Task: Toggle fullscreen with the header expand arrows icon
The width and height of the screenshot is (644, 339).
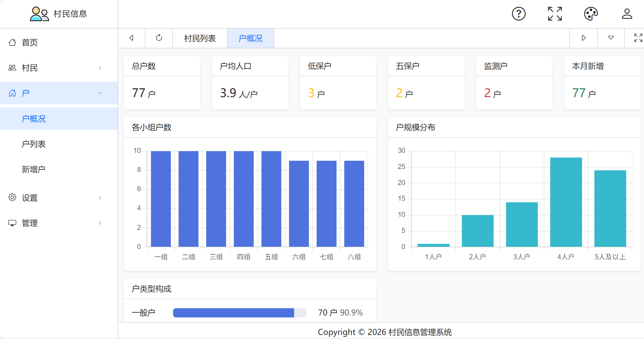Action: pyautogui.click(x=555, y=14)
